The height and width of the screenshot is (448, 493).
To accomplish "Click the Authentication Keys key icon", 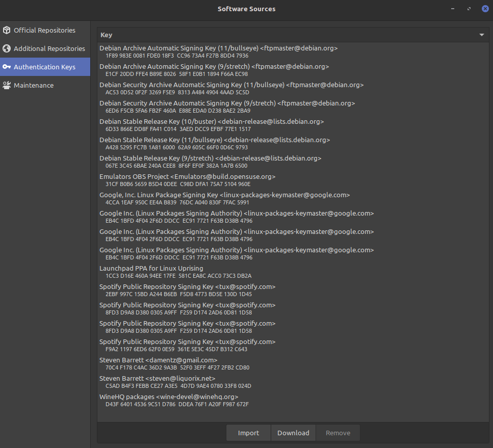I will [7, 67].
